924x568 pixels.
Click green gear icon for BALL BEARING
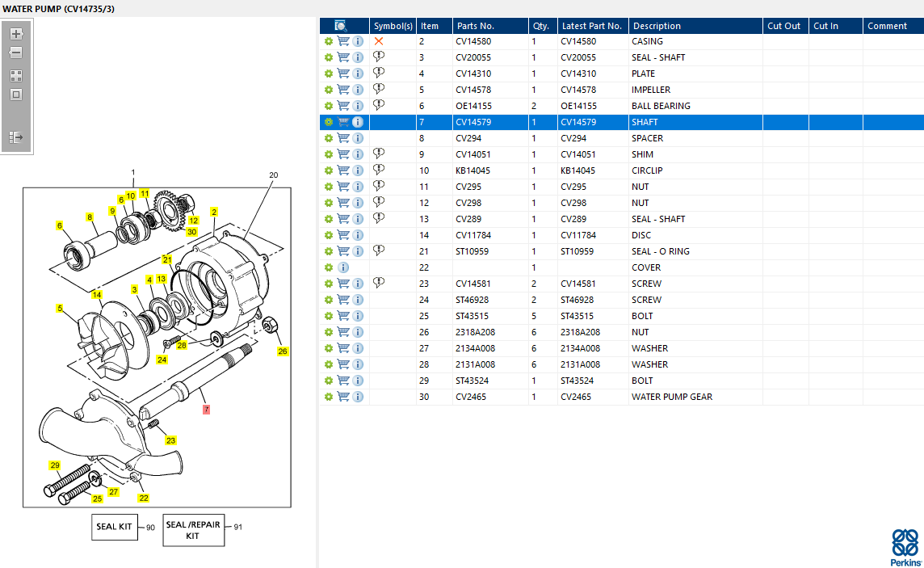tap(329, 106)
